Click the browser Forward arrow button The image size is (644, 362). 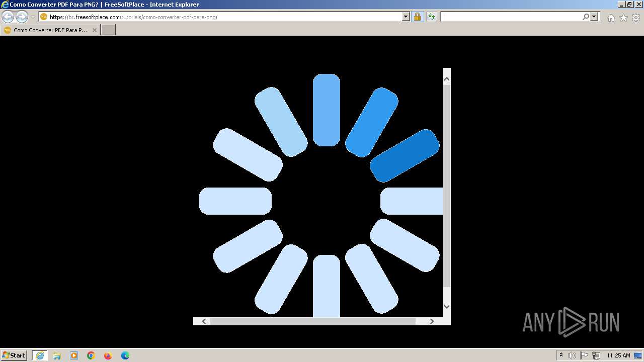coord(22,17)
